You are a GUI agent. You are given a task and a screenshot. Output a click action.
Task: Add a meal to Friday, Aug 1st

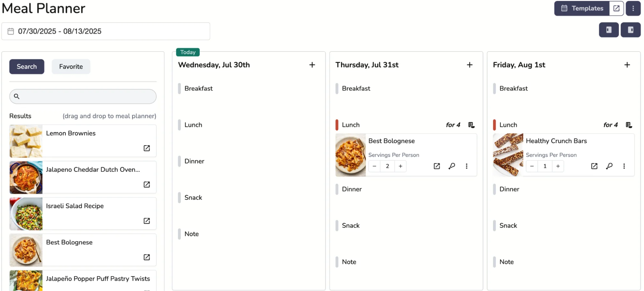pyautogui.click(x=627, y=65)
